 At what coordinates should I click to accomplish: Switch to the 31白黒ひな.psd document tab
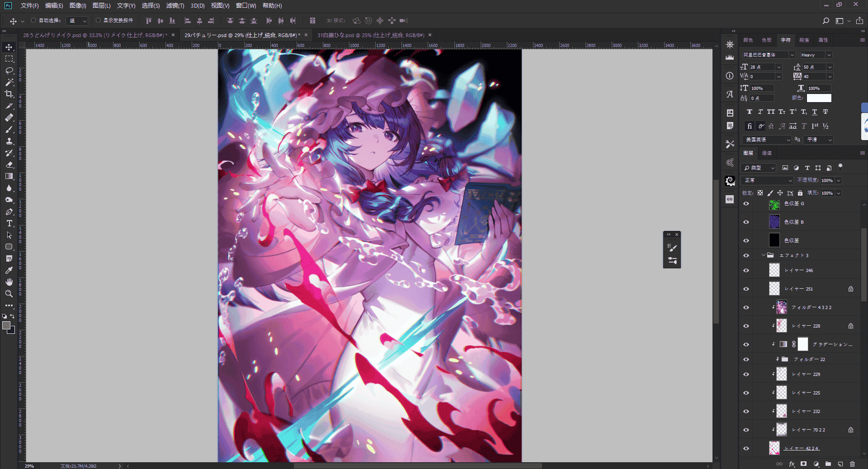tap(371, 35)
